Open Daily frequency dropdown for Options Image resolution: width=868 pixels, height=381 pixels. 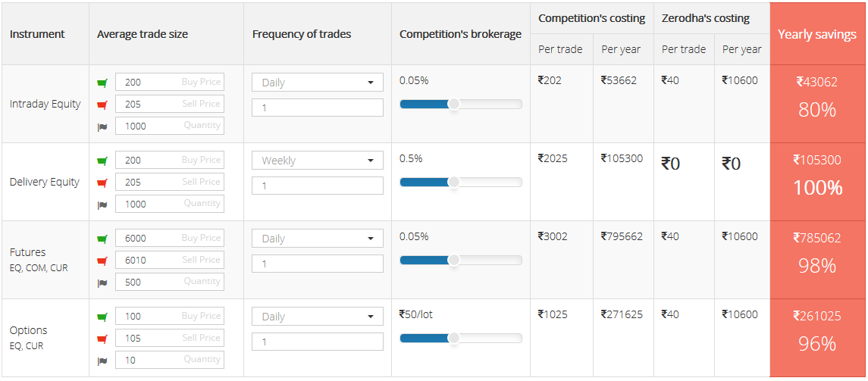(317, 317)
